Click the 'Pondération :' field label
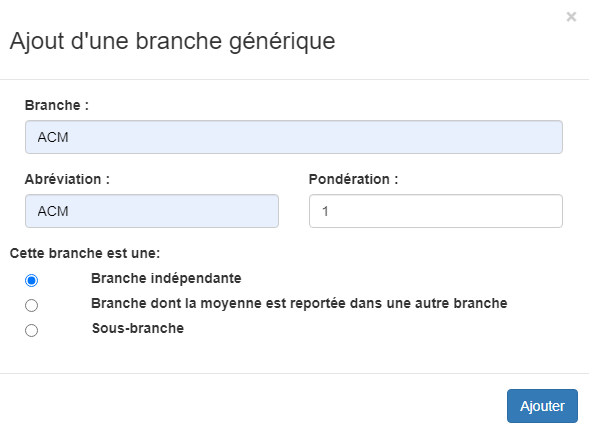Screen dimensions: 589x431 tap(353, 179)
